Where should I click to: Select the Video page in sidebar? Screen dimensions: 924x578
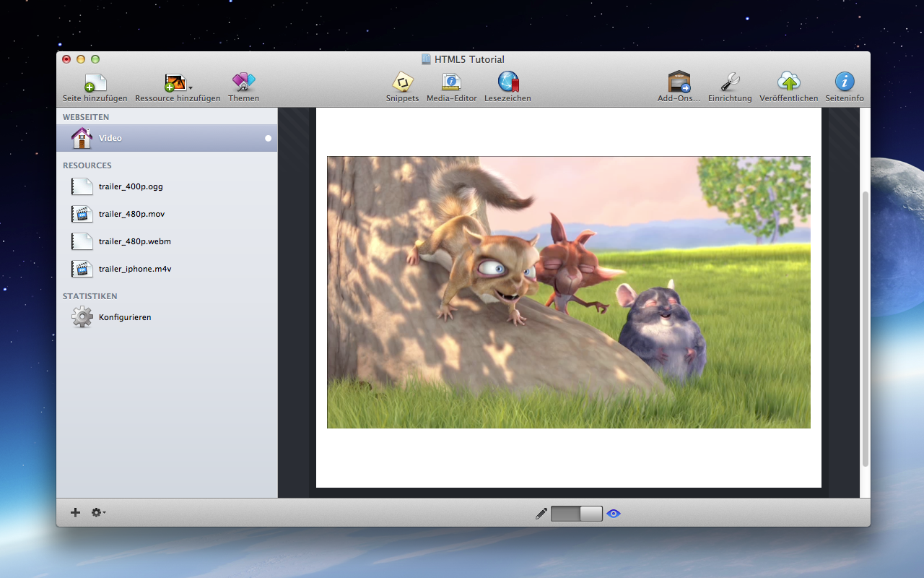tap(167, 138)
